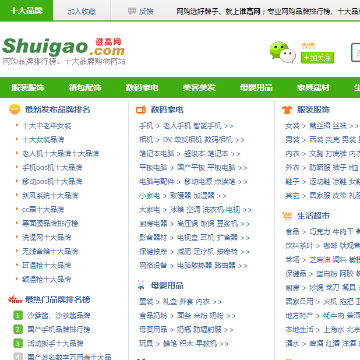360x360 pixels.
Task: Click the red HOT flame icon
Action: 15,299
